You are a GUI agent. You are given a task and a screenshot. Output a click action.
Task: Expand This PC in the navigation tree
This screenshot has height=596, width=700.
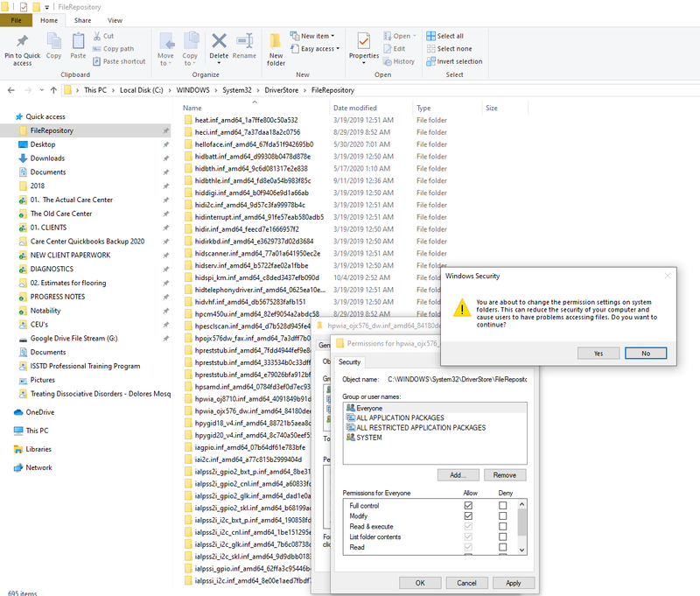(8, 431)
